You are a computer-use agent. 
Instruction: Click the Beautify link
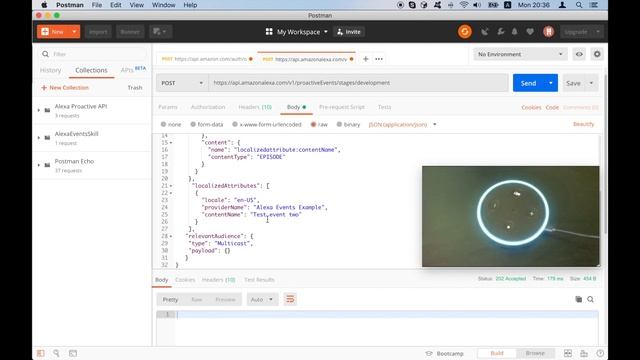584,124
